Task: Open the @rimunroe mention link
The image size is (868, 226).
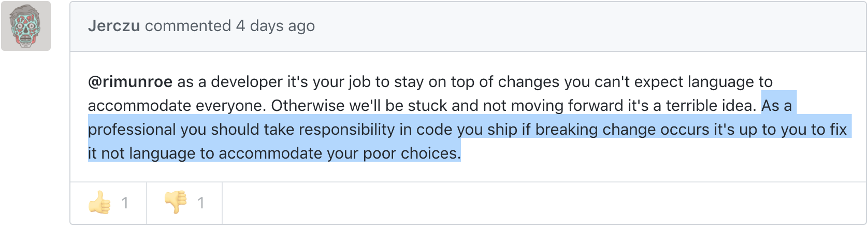Action: tap(130, 82)
